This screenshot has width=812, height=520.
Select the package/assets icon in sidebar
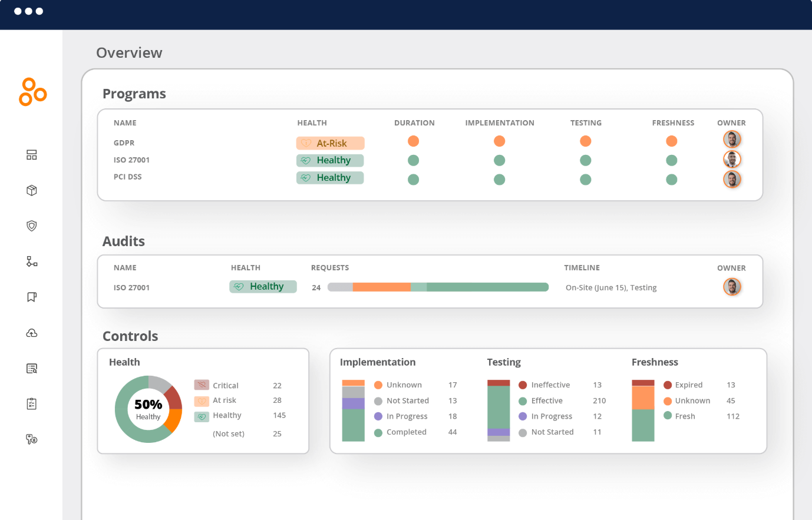31,190
